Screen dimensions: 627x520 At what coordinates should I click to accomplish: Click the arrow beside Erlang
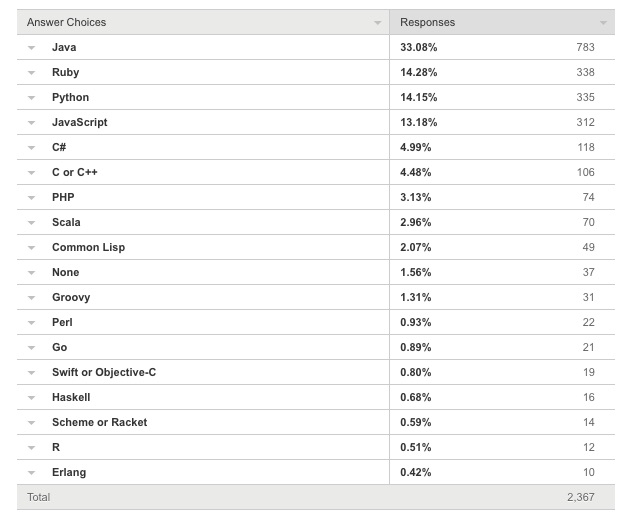click(x=31, y=473)
